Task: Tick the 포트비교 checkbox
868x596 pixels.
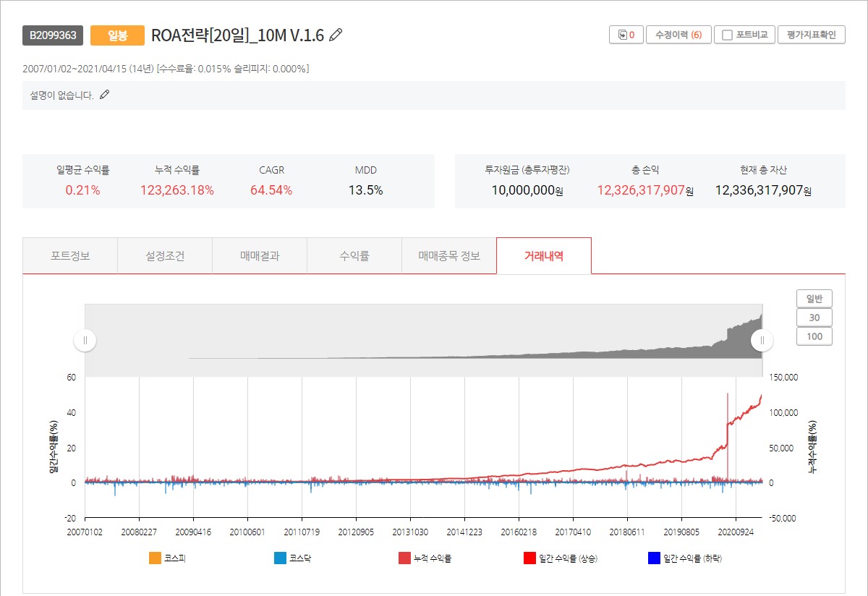Action: 727,35
